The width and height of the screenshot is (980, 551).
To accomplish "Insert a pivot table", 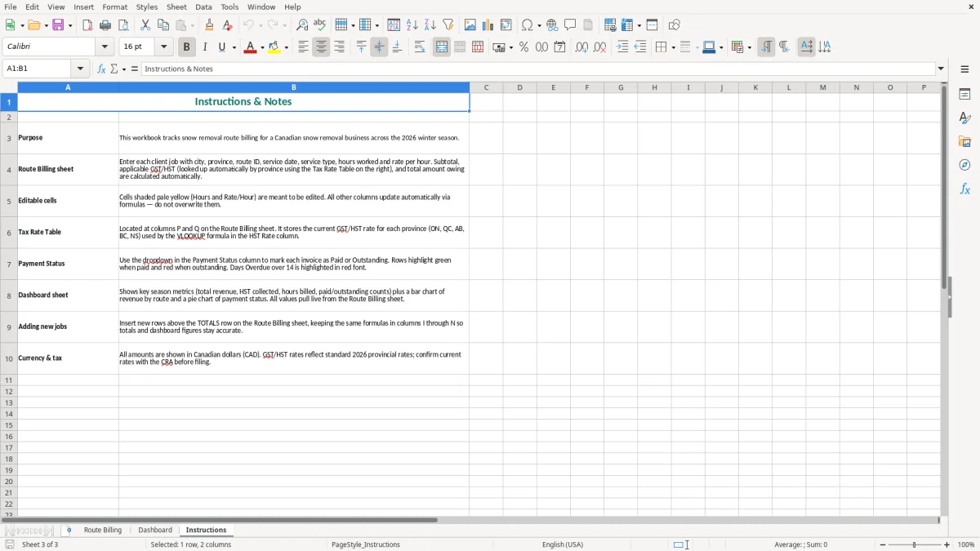I will [506, 25].
